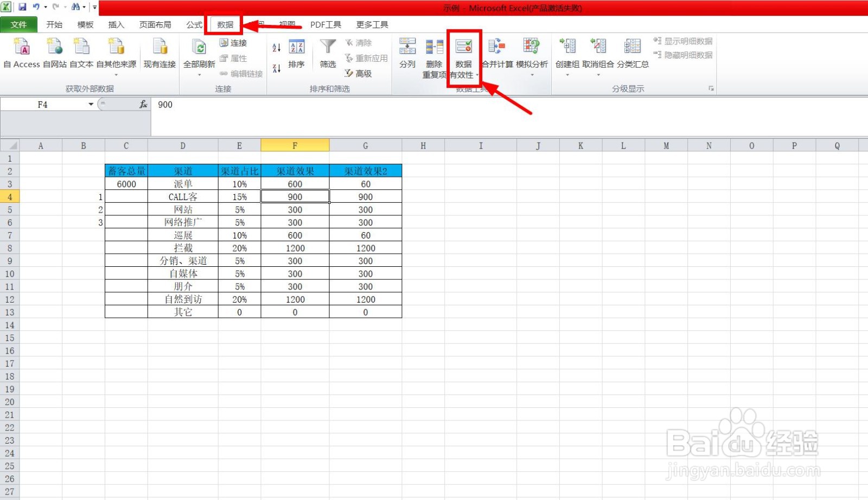Open the File (文件) tab
This screenshot has width=868, height=500.
(18, 24)
